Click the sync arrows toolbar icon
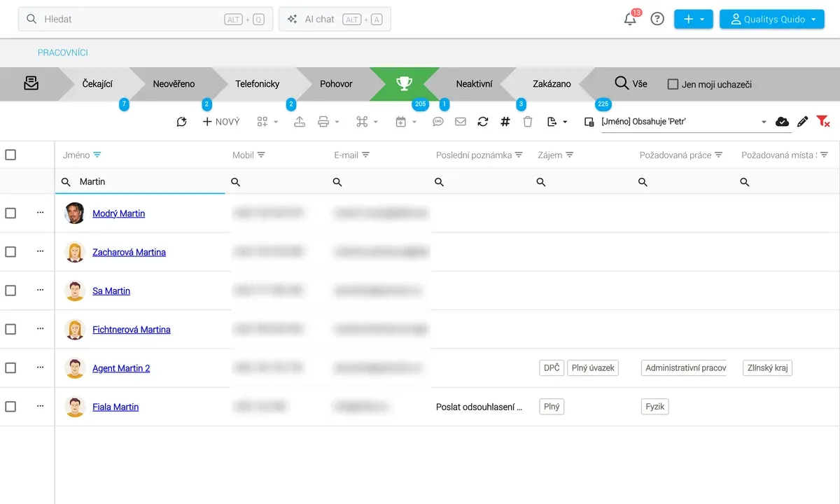The width and height of the screenshot is (840, 504). point(483,122)
